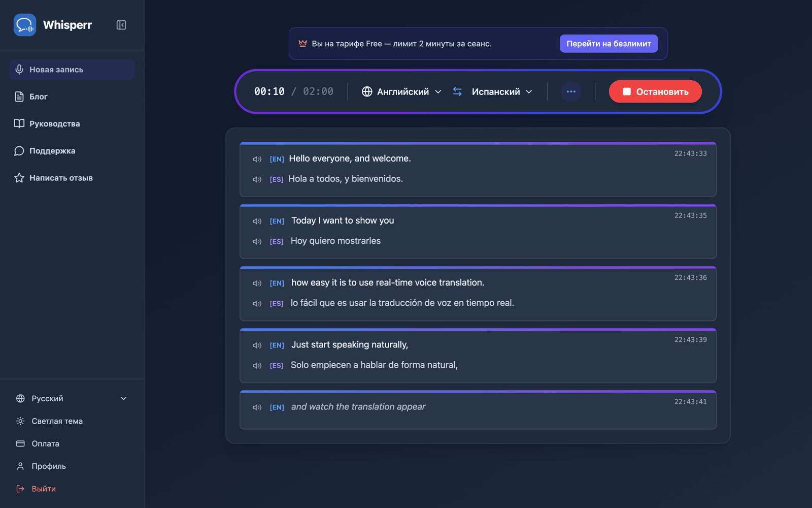
Task: Expand the chevron next to Русский
Action: tap(123, 398)
